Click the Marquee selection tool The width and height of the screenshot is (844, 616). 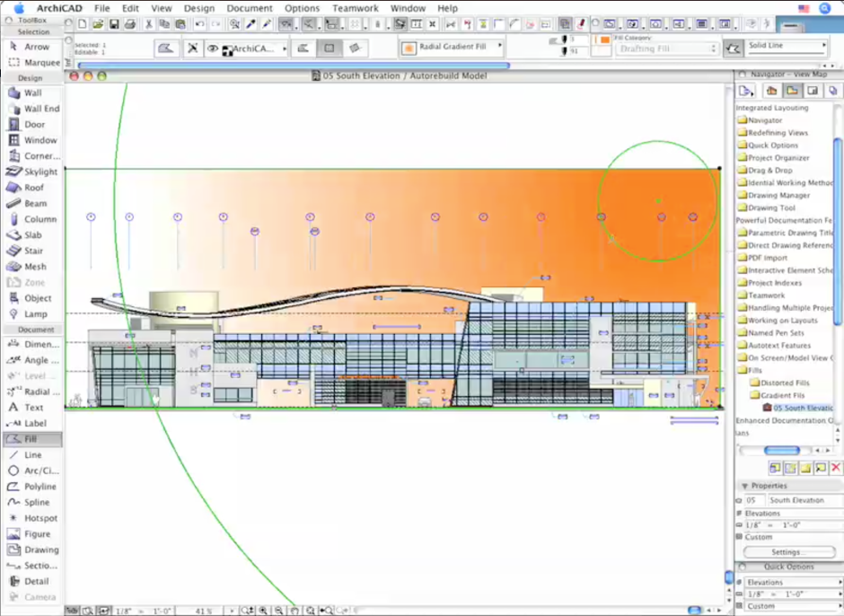tap(41, 63)
